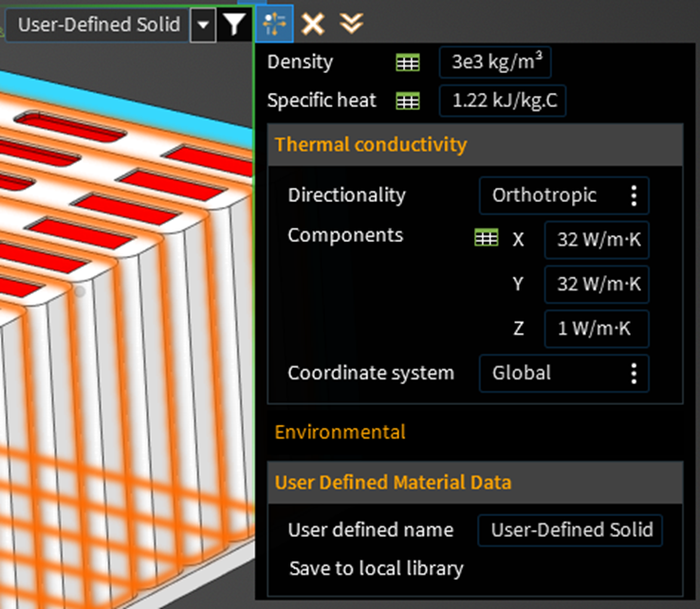Click the Components label
The image size is (700, 609).
tap(345, 235)
